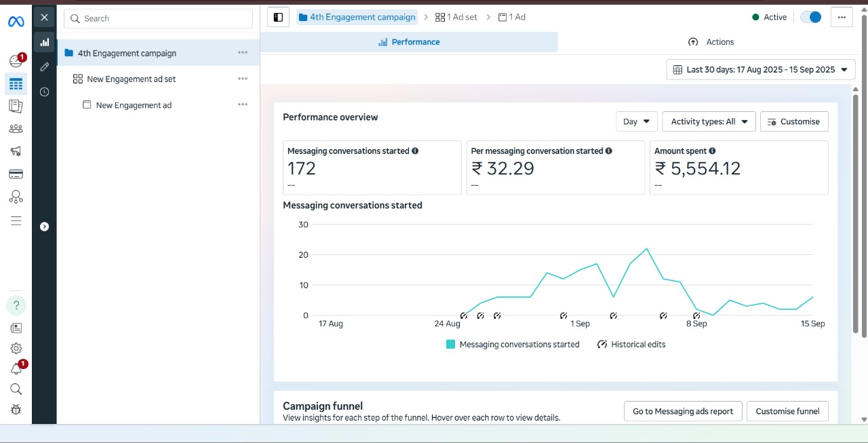Open the Activity types dropdown

coord(709,121)
